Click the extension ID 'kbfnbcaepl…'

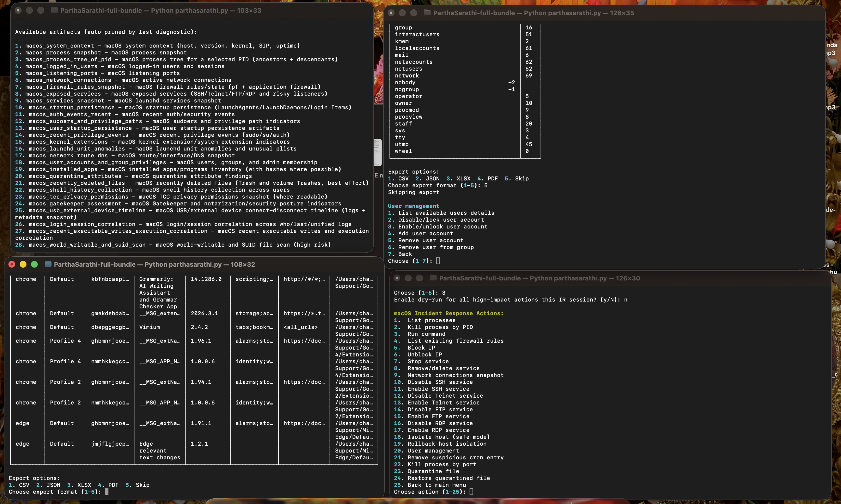[x=110, y=279]
